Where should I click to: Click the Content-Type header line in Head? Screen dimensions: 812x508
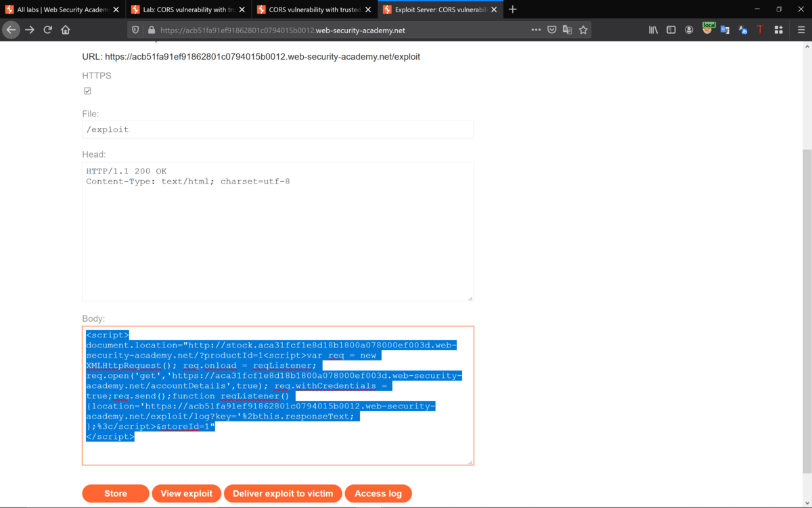(x=188, y=182)
